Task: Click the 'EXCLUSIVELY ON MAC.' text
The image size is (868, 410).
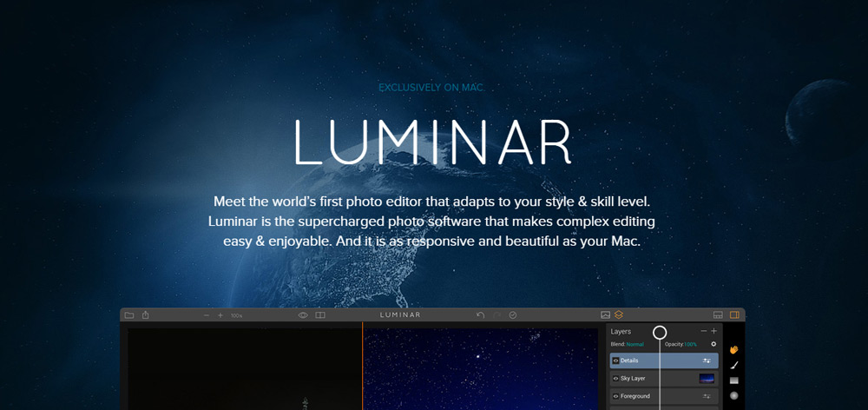Action: pos(431,88)
